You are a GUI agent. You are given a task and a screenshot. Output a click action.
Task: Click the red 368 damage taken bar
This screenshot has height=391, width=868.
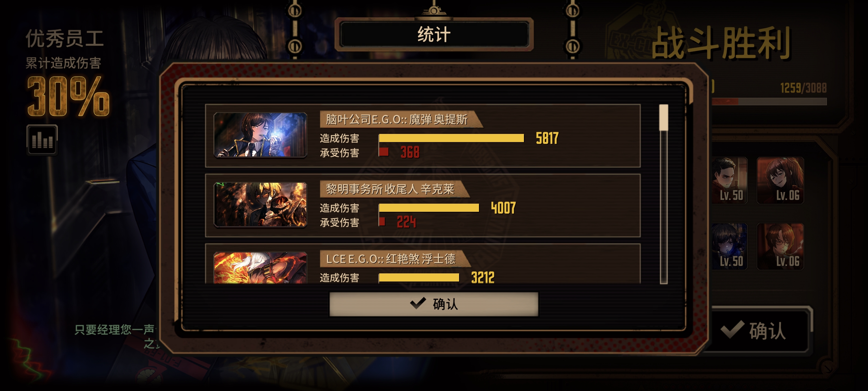(x=384, y=152)
